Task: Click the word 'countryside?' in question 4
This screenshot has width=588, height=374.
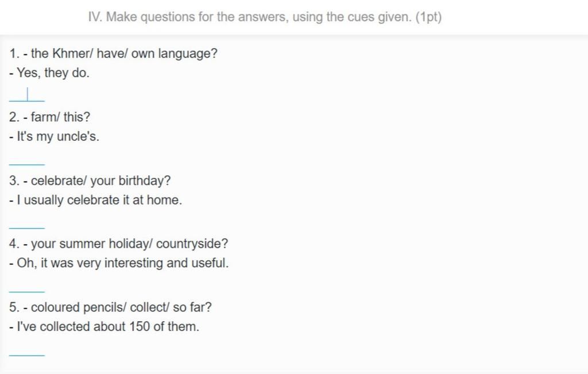Action: coord(192,244)
